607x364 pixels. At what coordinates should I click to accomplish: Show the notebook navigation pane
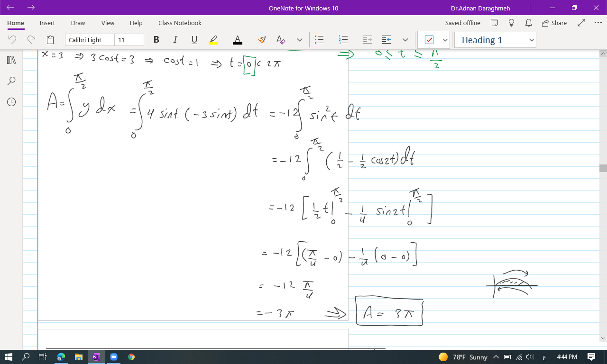tap(11, 60)
